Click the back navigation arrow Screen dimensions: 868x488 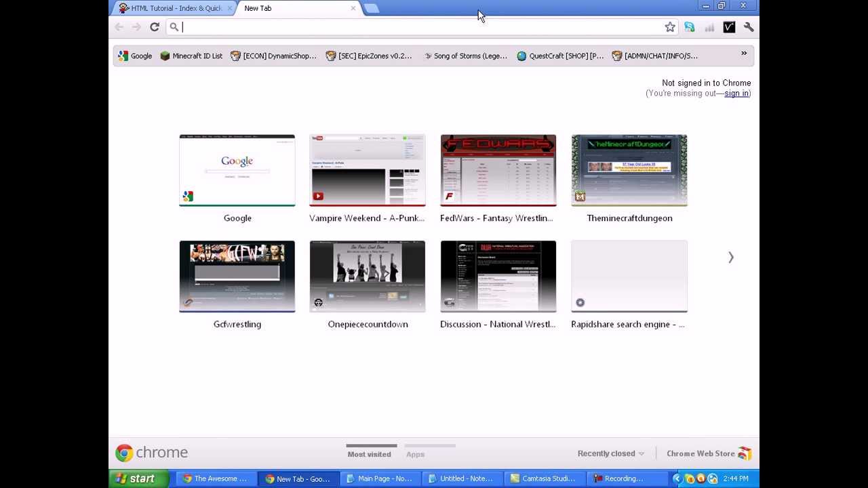[119, 27]
